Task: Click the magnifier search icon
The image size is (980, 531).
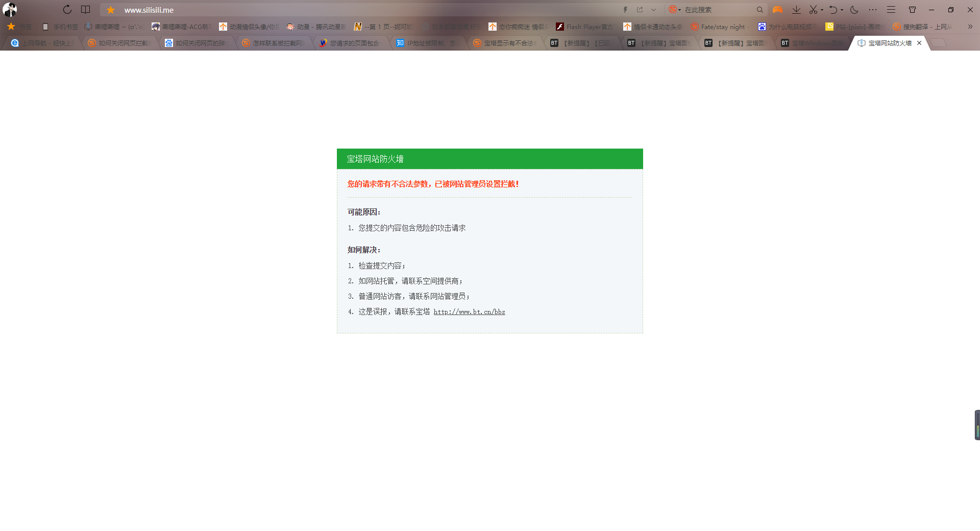Action: [x=759, y=10]
